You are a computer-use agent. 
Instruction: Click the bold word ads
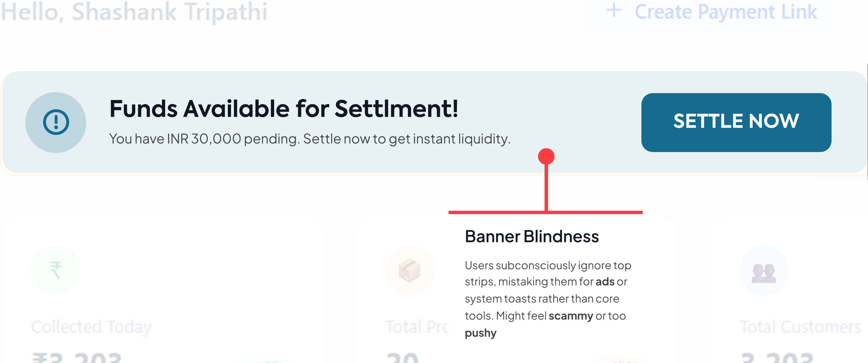[x=605, y=282]
